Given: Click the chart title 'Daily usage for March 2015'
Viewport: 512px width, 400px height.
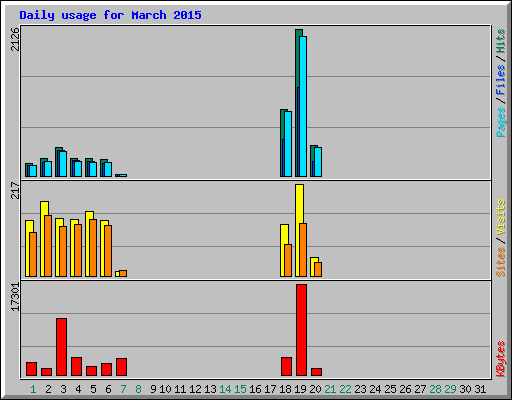Looking at the screenshot, I should [110, 15].
